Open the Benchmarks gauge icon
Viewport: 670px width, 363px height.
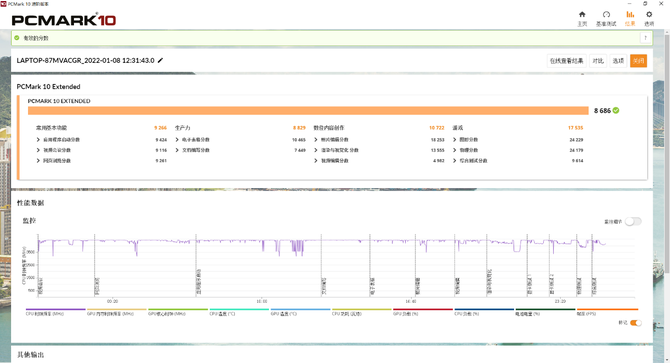(x=606, y=15)
